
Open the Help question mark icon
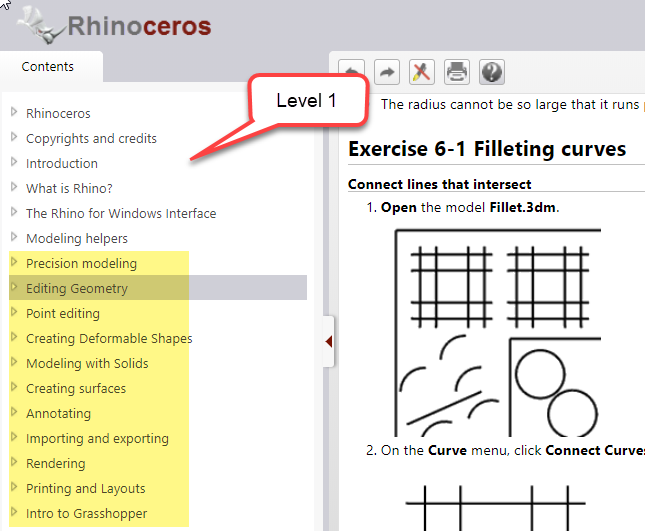(492, 72)
